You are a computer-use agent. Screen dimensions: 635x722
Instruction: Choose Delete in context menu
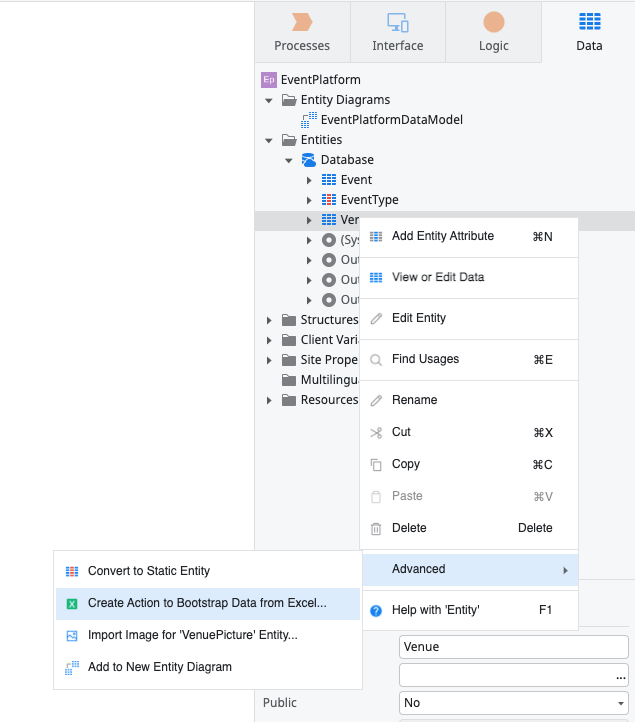pyautogui.click(x=469, y=528)
